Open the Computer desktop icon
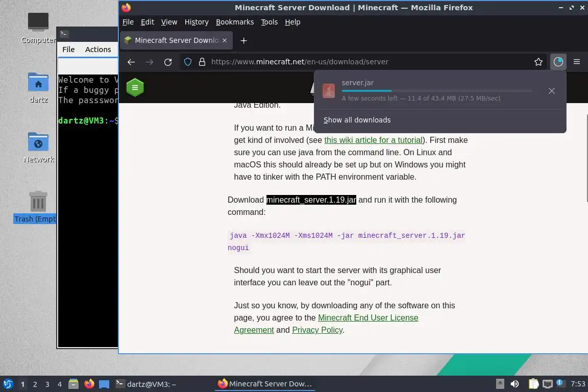The height and width of the screenshot is (392, 588). point(38,28)
